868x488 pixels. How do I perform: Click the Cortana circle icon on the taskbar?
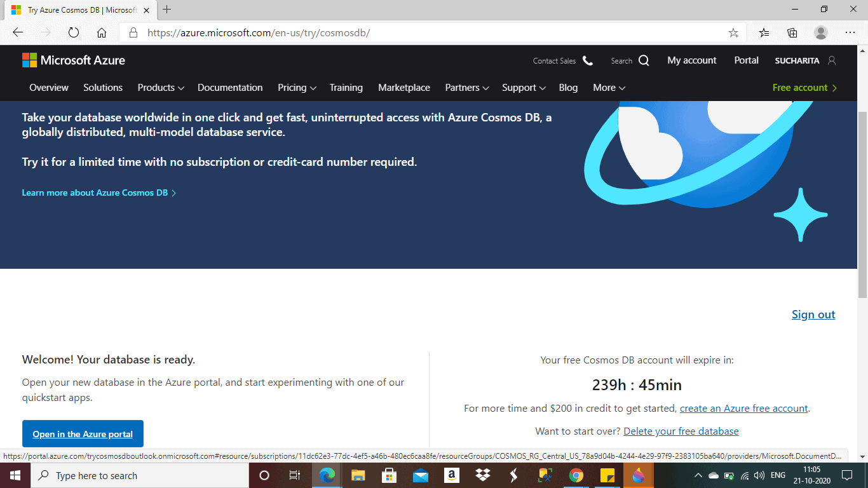coord(264,475)
